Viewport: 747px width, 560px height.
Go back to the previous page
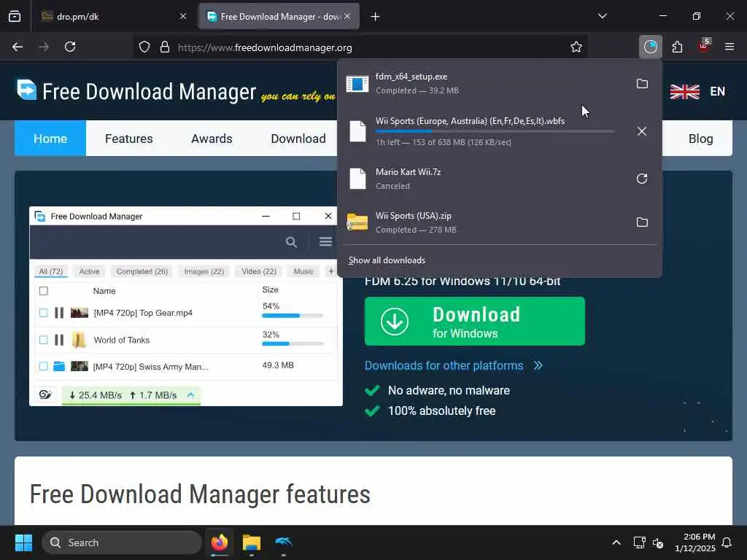[x=18, y=47]
